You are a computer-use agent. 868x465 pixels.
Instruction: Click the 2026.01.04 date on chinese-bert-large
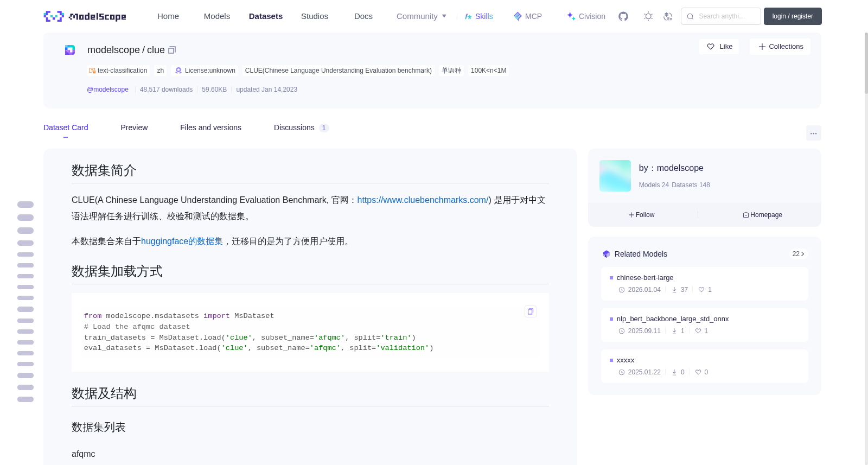(x=644, y=290)
